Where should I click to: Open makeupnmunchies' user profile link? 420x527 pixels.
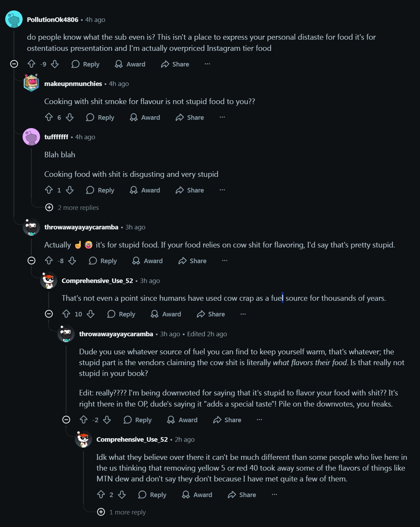(73, 84)
